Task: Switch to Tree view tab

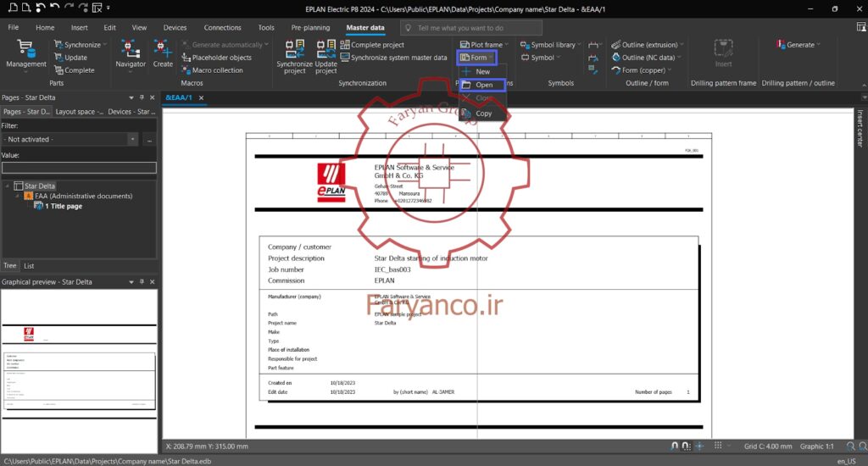Action: [10, 266]
